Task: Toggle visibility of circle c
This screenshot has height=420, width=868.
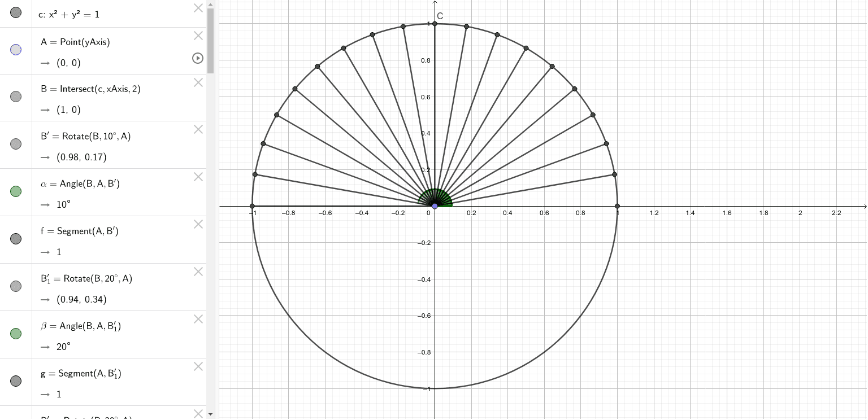Action: (16, 12)
